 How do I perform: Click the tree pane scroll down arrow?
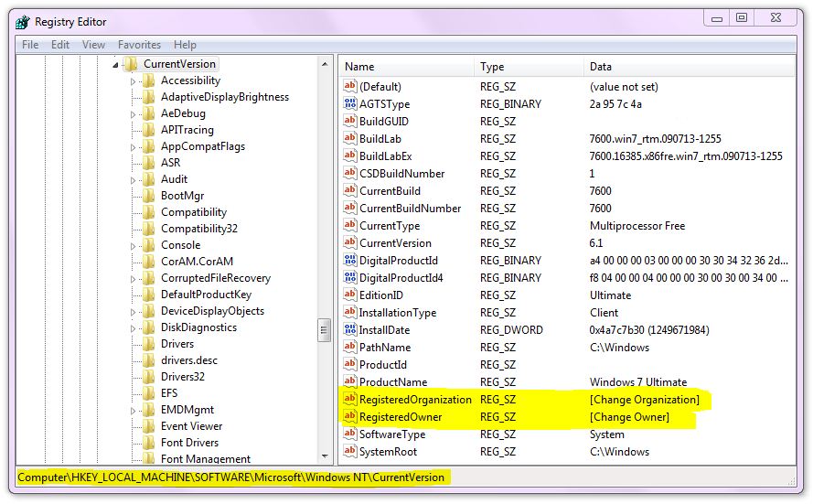pos(325,456)
